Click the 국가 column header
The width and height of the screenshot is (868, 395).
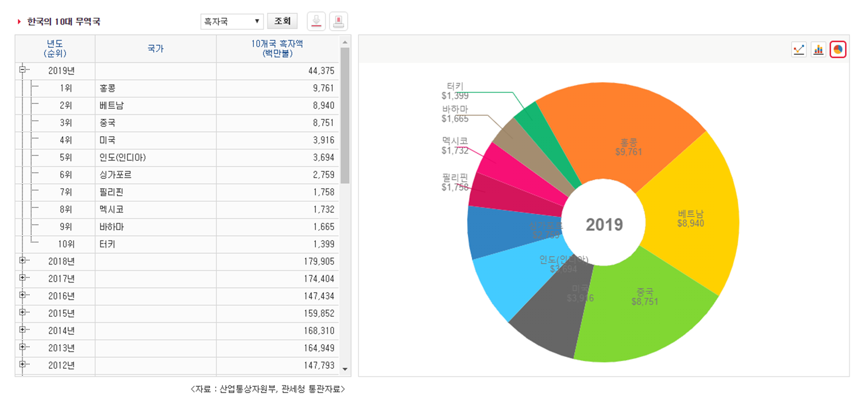click(155, 49)
